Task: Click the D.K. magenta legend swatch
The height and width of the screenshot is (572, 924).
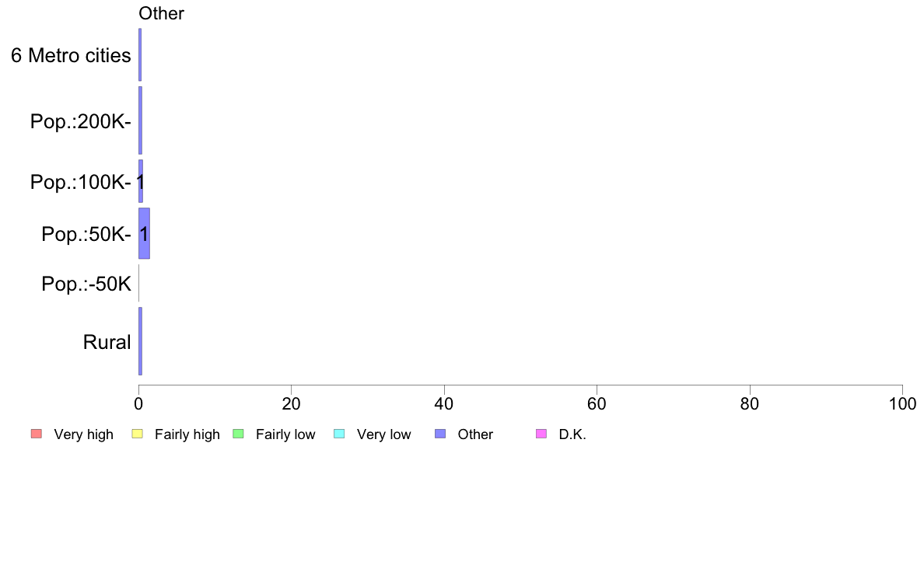Action: click(x=541, y=434)
